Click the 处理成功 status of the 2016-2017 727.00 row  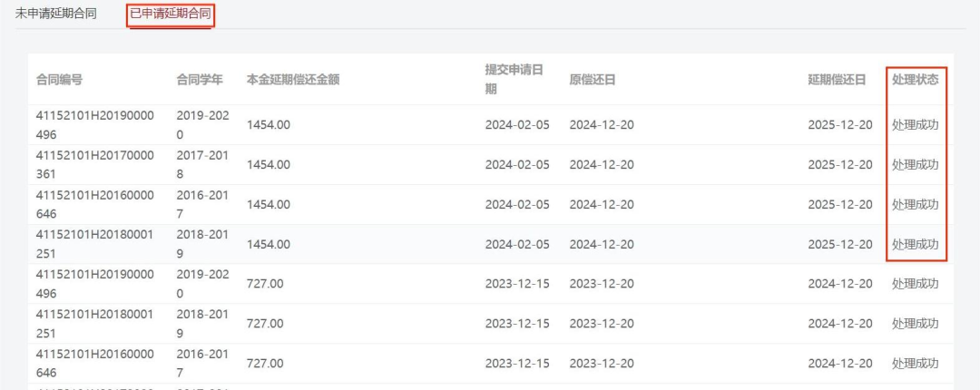tap(915, 364)
